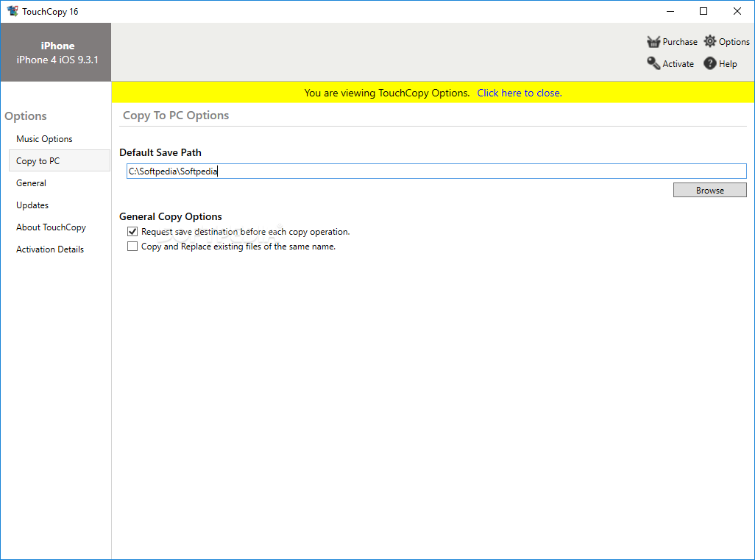Screen dimensions: 755x560
Task: Click 'Copy To PC Options' heading text
Action: [x=176, y=116]
